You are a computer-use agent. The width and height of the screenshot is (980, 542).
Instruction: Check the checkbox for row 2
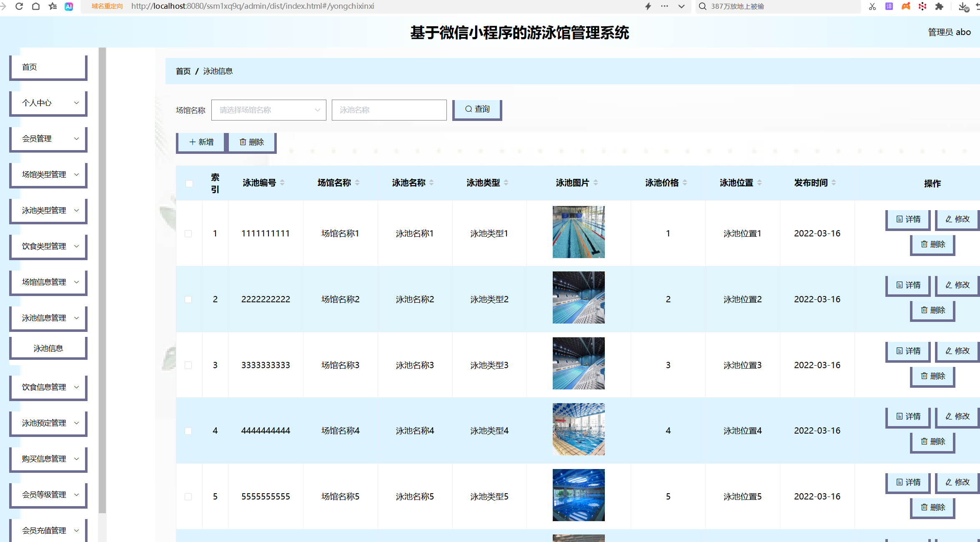tap(188, 299)
